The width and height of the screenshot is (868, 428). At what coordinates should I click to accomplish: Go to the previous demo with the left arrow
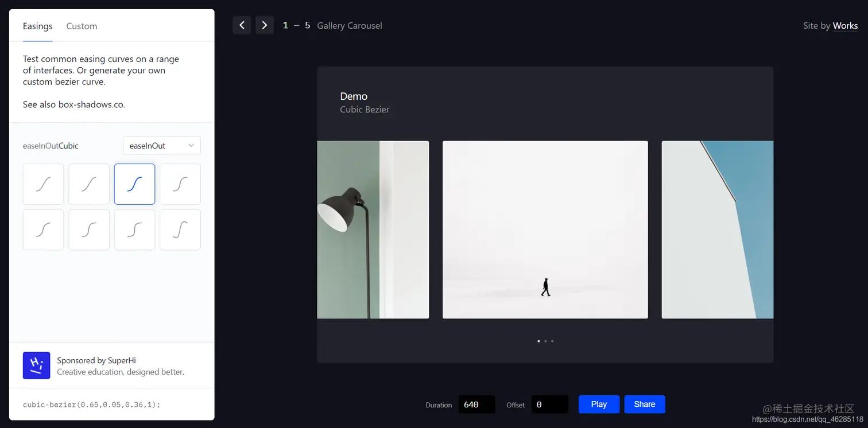point(242,25)
